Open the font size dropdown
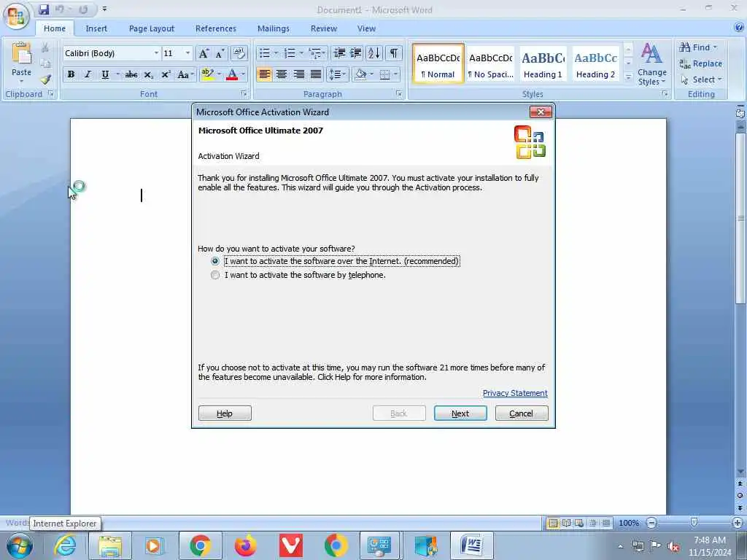This screenshot has width=747, height=560. (187, 52)
